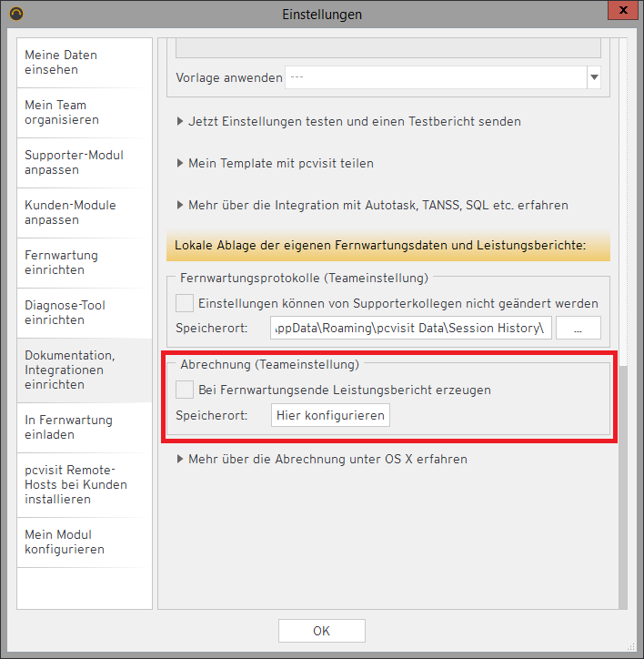Toggle 'Einstellungen können von Supporterkollegen nicht geändert werden'
Image resolution: width=644 pixels, height=659 pixels.
click(x=185, y=303)
